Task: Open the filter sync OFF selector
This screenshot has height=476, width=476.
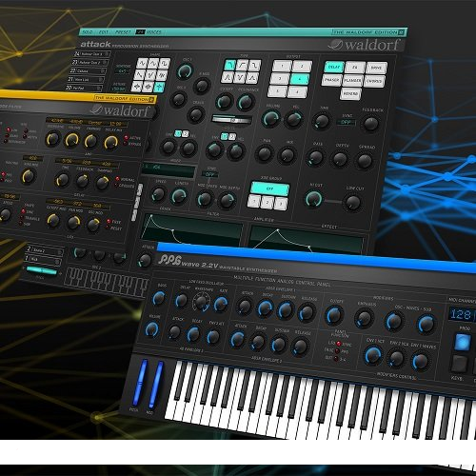Action: tap(209, 174)
